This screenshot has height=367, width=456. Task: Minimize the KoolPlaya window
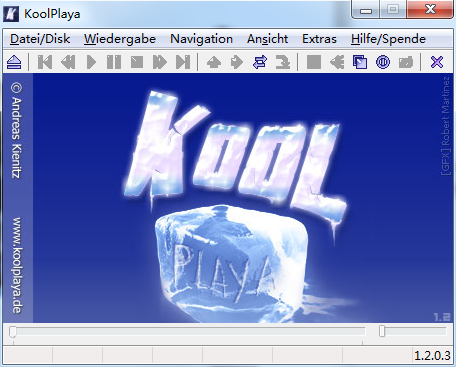(x=366, y=9)
